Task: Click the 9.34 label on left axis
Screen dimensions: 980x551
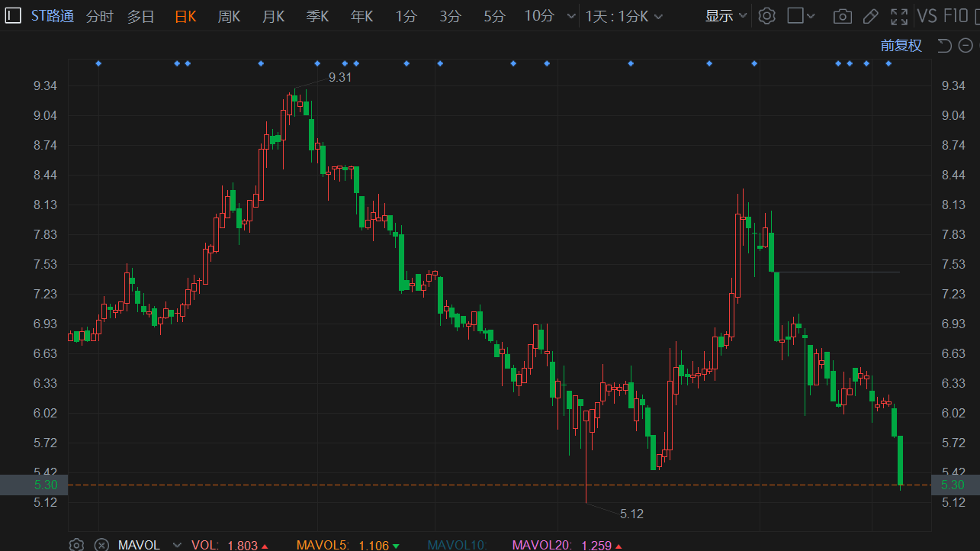Action: point(46,85)
